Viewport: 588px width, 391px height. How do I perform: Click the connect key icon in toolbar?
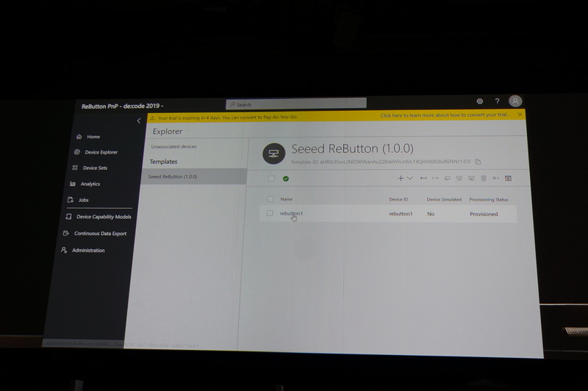tap(495, 179)
